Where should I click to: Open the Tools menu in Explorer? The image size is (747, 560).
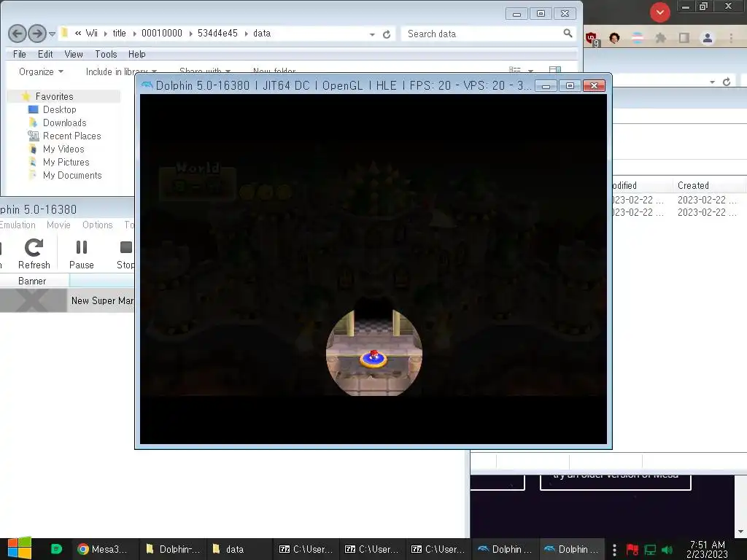point(106,54)
